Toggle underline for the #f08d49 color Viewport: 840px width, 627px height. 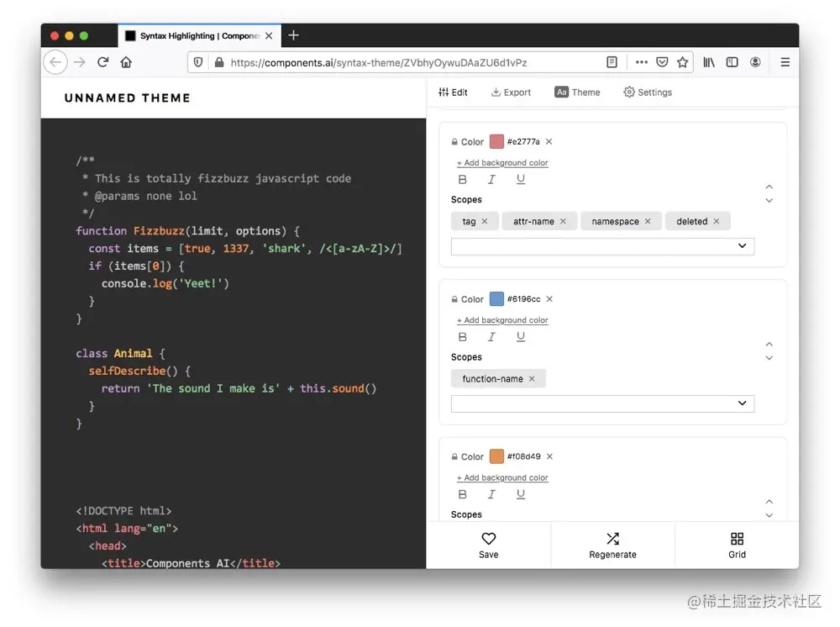pos(521,494)
